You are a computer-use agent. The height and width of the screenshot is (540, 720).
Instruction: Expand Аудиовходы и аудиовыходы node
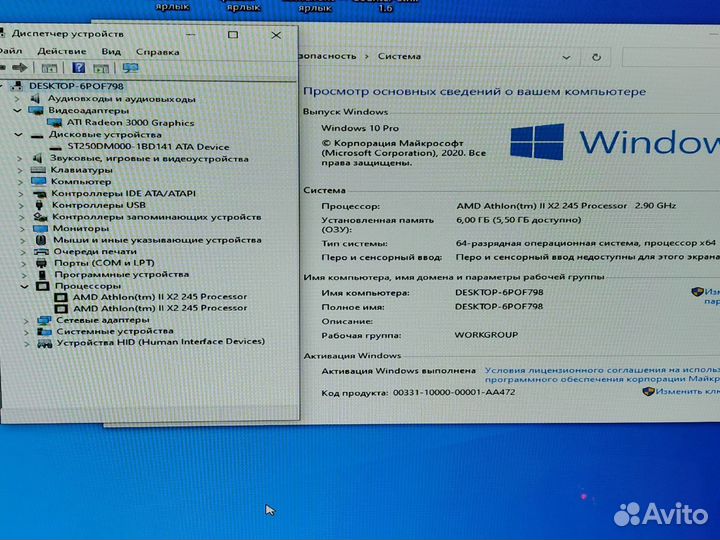[x=17, y=99]
